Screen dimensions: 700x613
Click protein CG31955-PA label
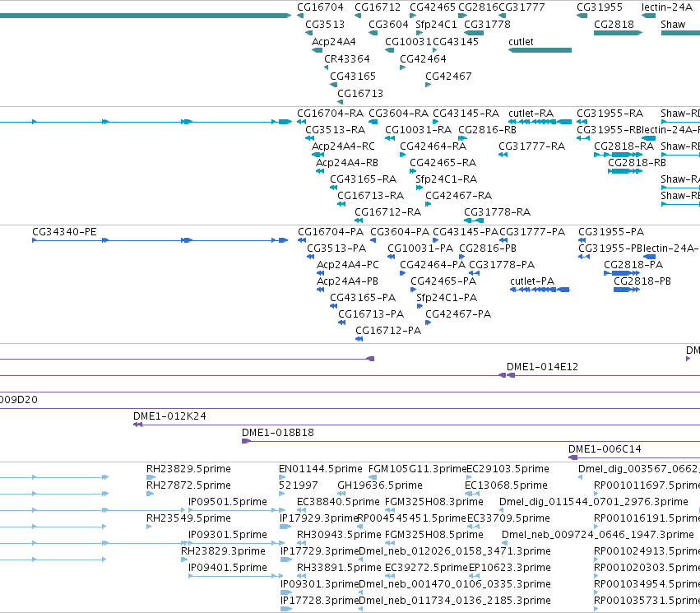coord(611,232)
